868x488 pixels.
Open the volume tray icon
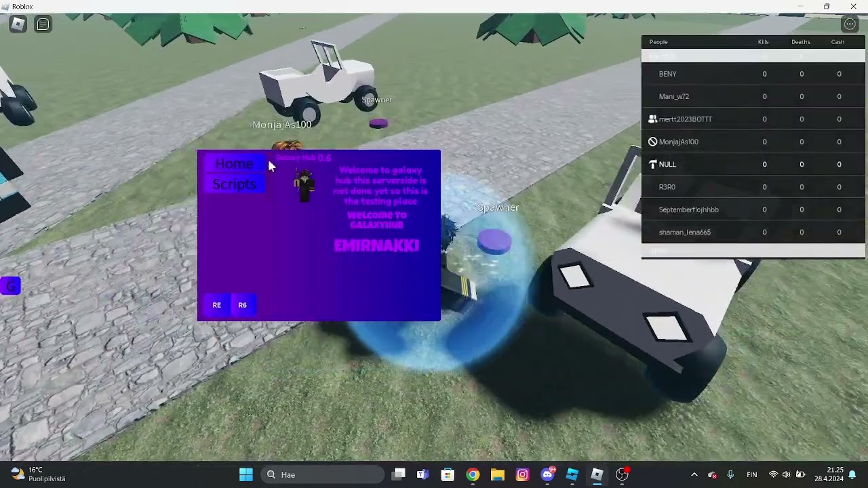pos(787,474)
